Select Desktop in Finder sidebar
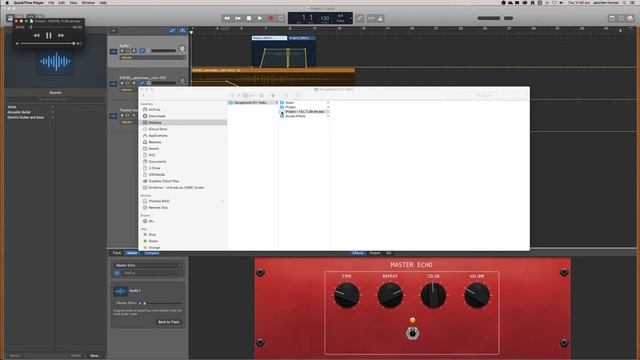Viewport: 640px width, 360px height. [183, 122]
